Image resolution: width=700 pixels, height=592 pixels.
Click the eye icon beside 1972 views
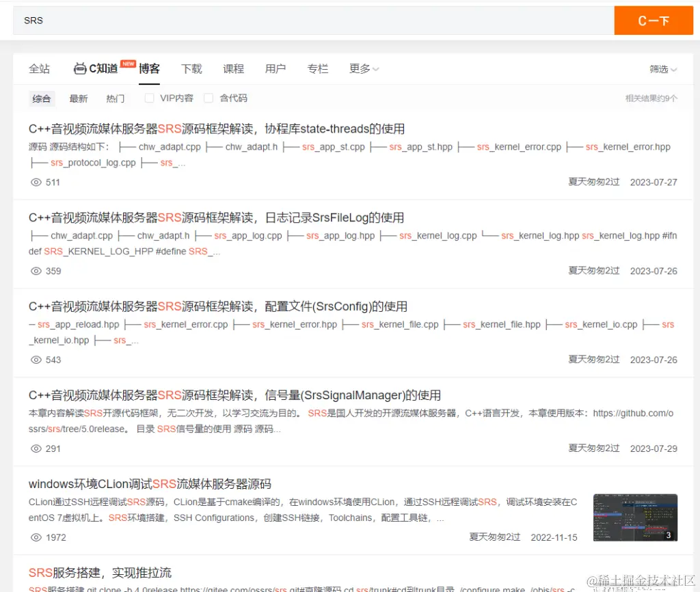pyautogui.click(x=36, y=538)
